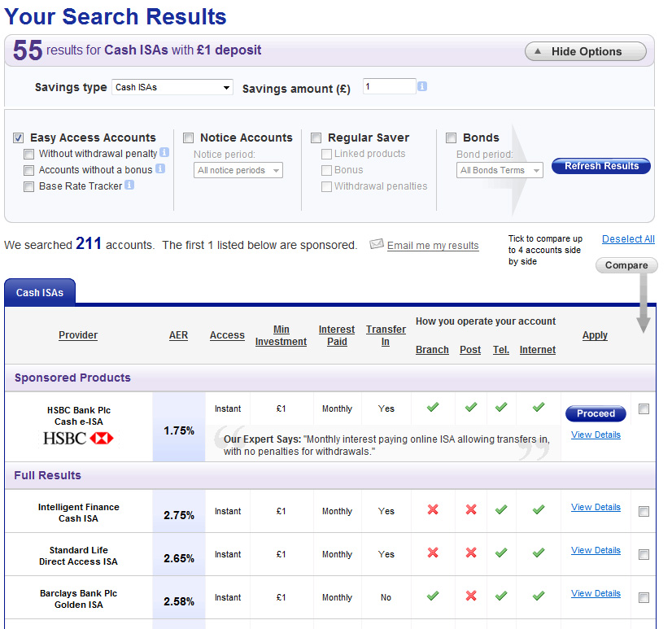Click the envelope icon beside Email me my results

click(377, 244)
